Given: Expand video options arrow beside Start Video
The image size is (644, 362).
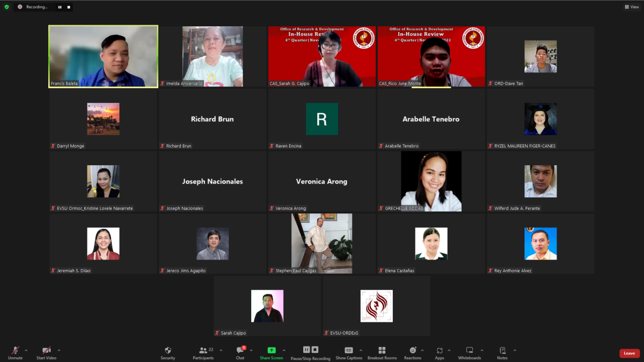Looking at the screenshot, I should pyautogui.click(x=59, y=350).
